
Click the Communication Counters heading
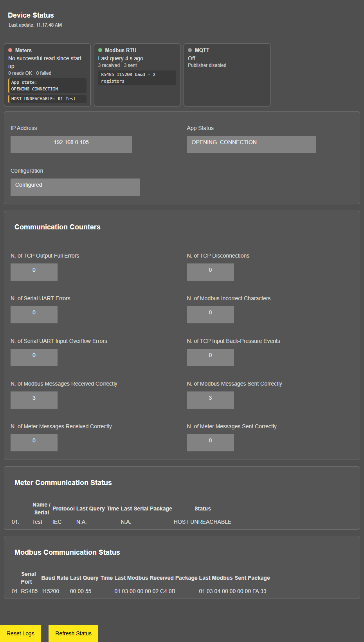point(58,227)
